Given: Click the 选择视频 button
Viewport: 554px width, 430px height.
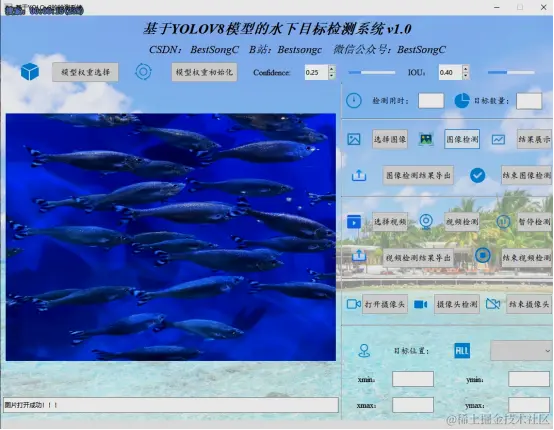Looking at the screenshot, I should tap(390, 222).
